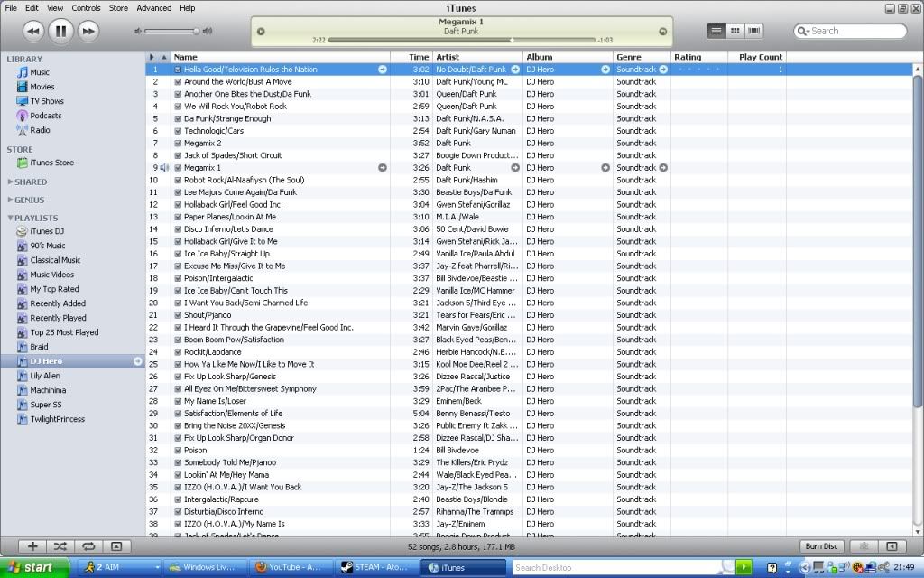Open the Windows start menu
This screenshot has height=578, width=924.
click(35, 567)
